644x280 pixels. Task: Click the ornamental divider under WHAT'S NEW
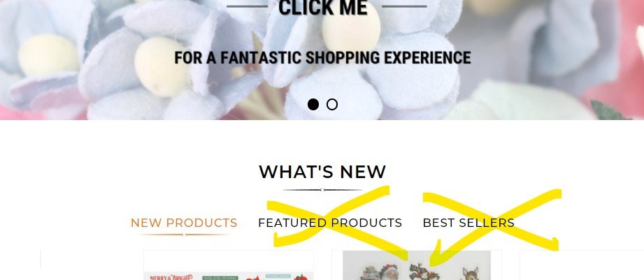point(322,190)
